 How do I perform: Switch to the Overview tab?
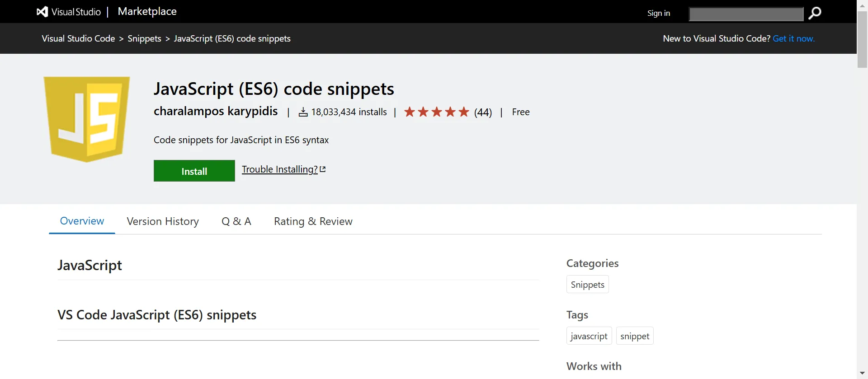pyautogui.click(x=82, y=221)
